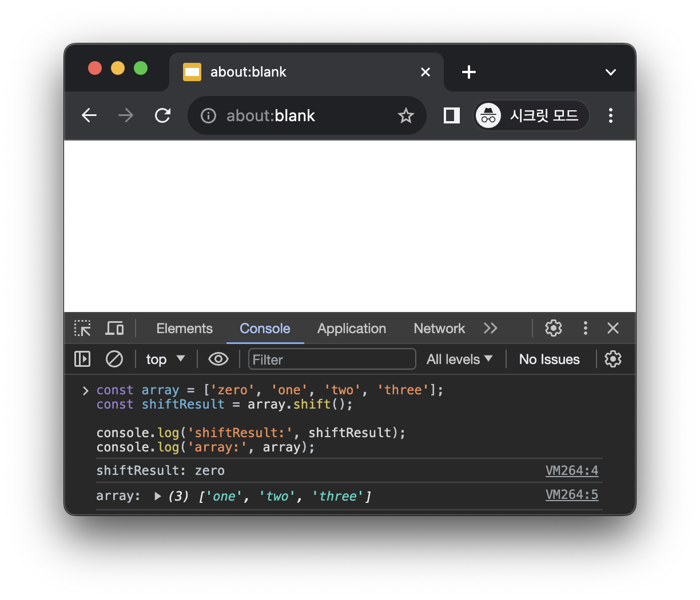The height and width of the screenshot is (600, 700).
Task: Open the All levels log dropdown
Action: click(x=460, y=359)
